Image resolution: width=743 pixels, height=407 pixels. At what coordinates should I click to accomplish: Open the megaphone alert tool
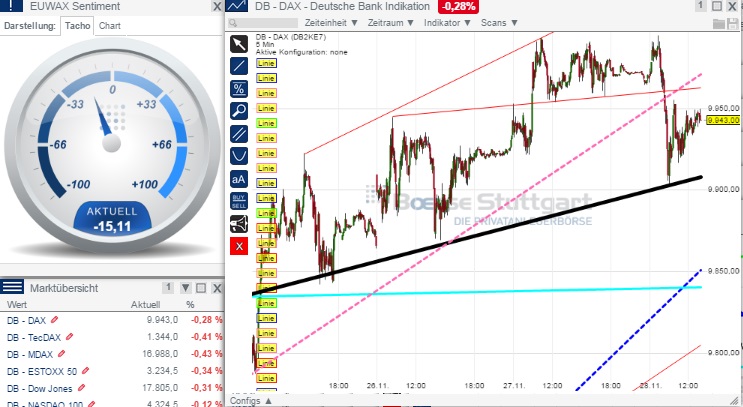pyautogui.click(x=239, y=224)
